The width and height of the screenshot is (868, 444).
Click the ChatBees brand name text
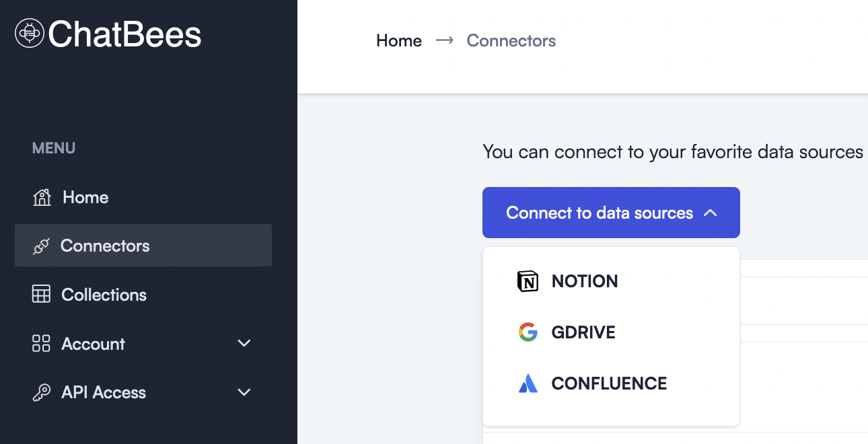click(124, 34)
